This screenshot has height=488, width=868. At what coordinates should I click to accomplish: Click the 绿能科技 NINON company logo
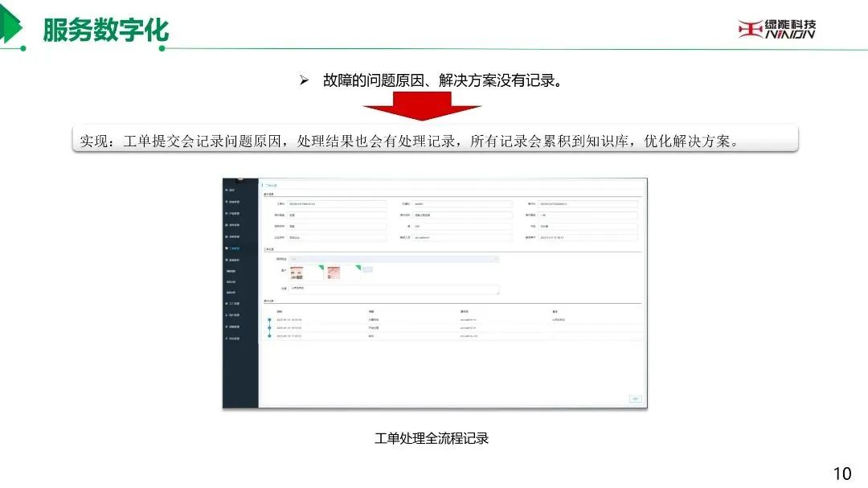(x=776, y=29)
